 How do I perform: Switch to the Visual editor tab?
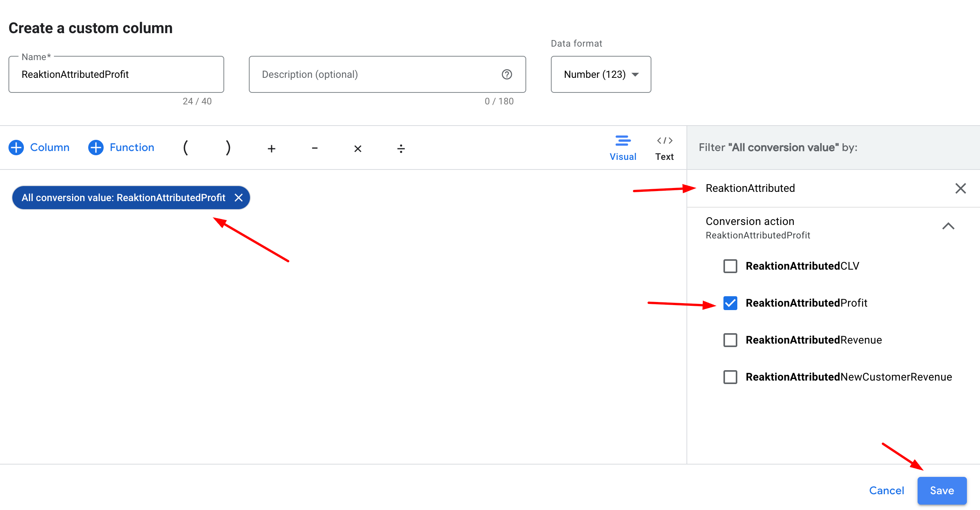[623, 148]
